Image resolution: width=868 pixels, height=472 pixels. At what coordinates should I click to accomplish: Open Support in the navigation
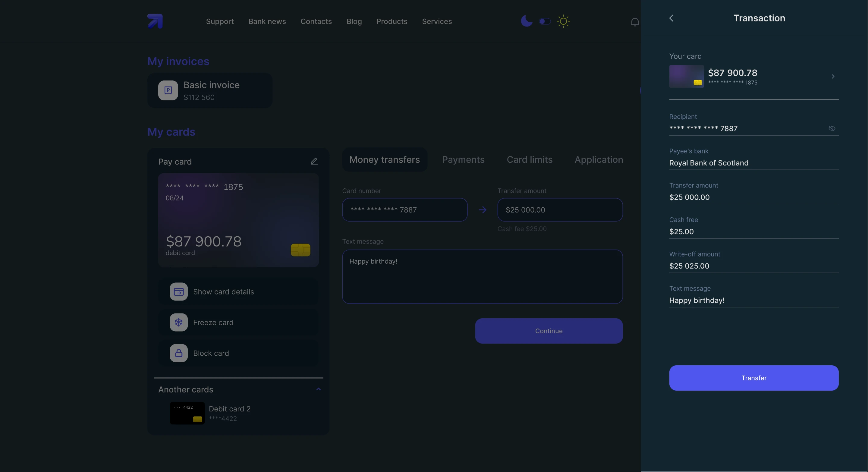click(x=220, y=21)
